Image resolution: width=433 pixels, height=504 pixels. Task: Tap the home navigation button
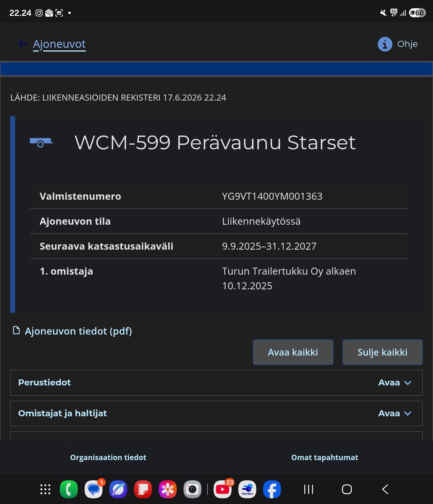click(x=347, y=489)
